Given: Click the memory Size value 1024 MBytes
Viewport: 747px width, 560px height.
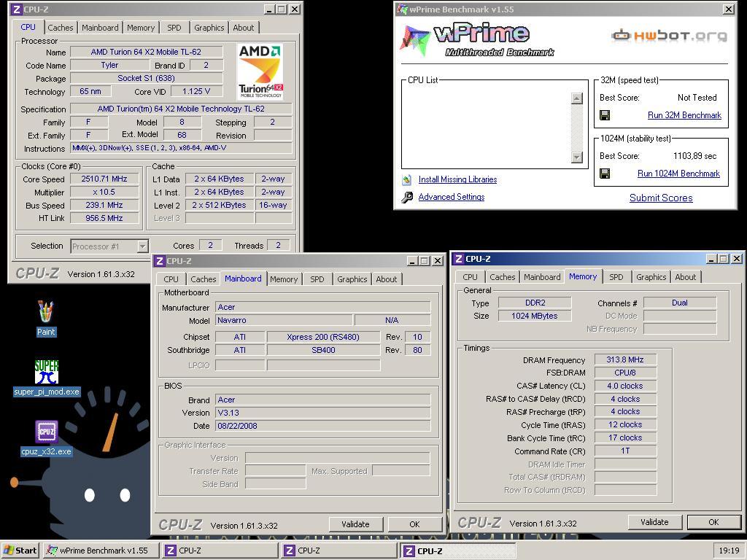Looking at the screenshot, I should 535,316.
